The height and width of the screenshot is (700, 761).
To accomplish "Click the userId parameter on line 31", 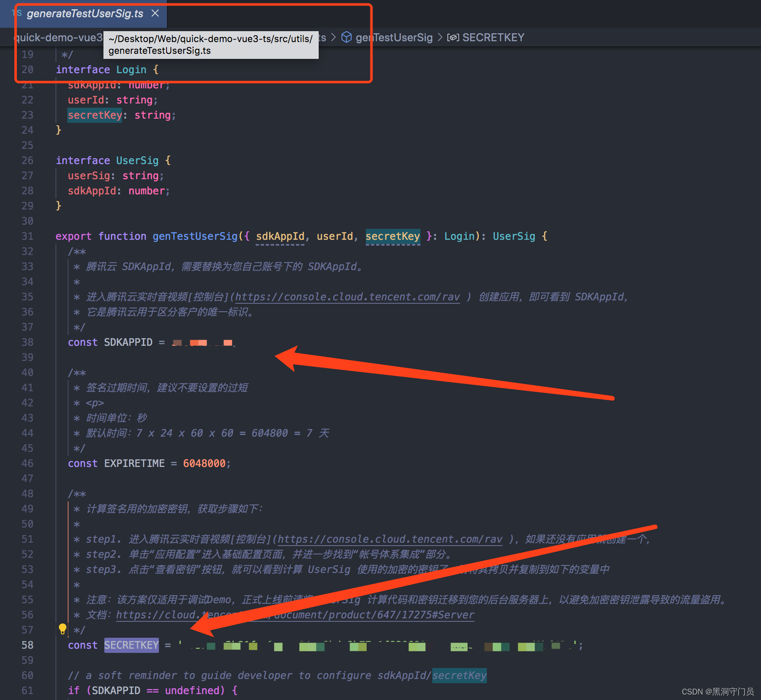I will [335, 236].
